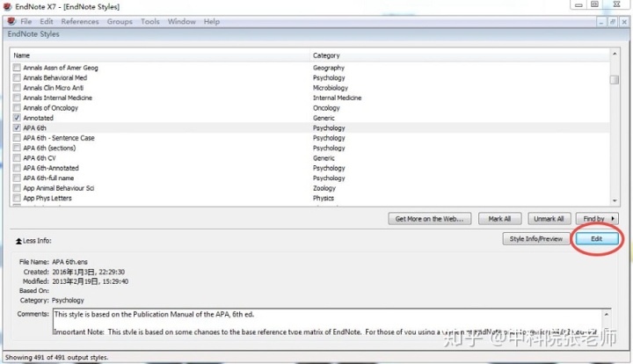Open the Tools menu
Screen dimensions: 633x364
coord(150,21)
